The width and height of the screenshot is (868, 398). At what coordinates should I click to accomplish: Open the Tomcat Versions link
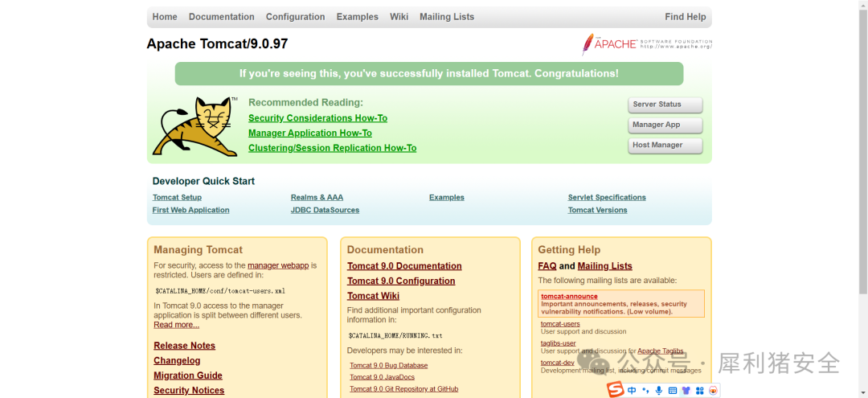click(597, 210)
